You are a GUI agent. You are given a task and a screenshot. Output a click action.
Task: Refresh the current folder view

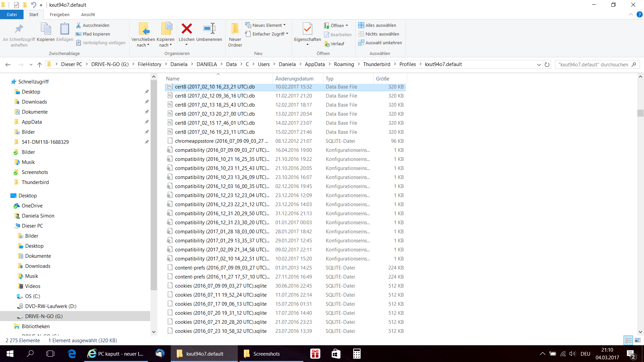coord(547,64)
